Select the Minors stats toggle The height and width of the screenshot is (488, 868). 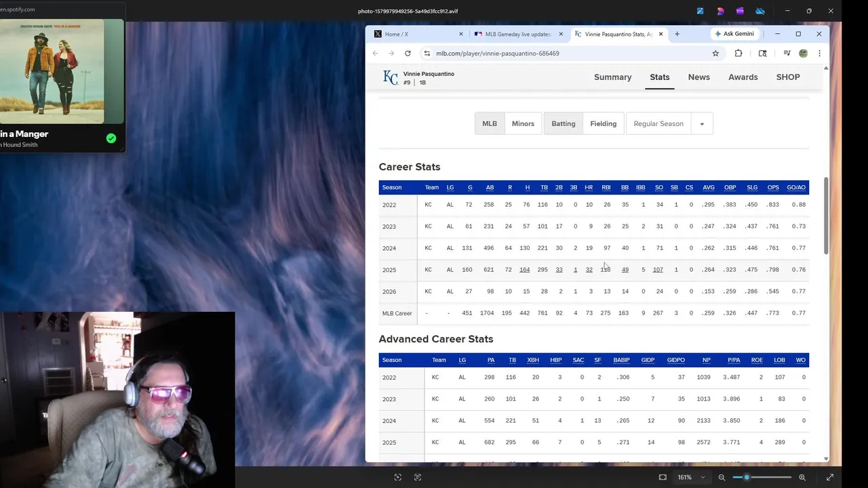(x=523, y=123)
